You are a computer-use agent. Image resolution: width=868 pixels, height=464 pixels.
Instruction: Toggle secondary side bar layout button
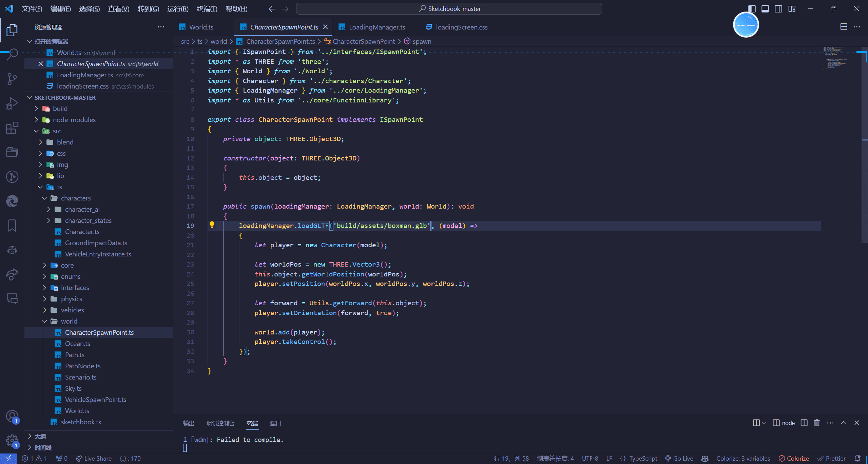click(778, 9)
